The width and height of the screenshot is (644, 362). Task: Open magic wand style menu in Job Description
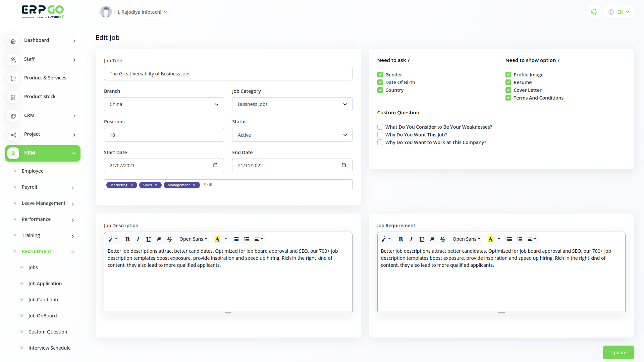point(113,239)
